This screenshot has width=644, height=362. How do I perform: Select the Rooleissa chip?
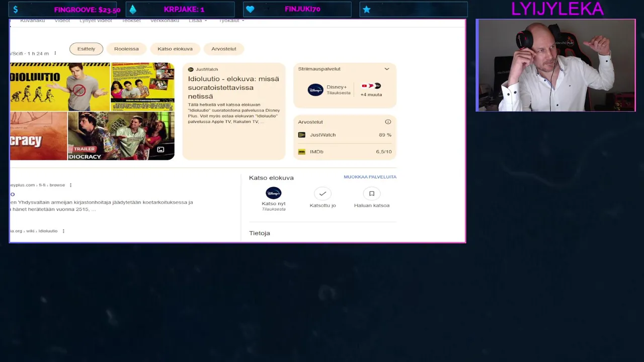(126, 49)
